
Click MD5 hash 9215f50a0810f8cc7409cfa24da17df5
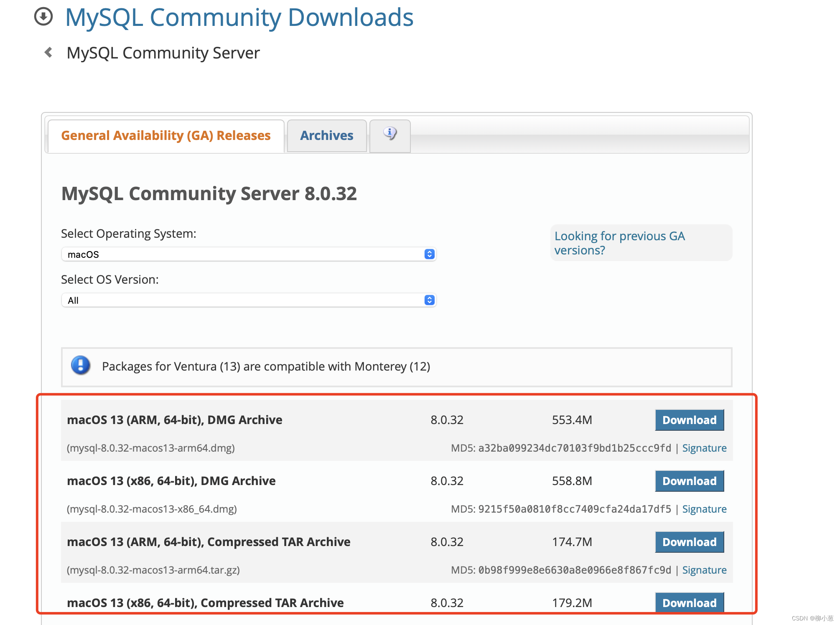(575, 509)
